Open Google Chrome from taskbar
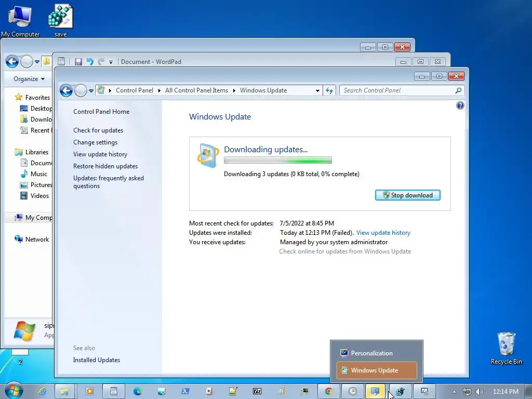The image size is (532, 399). coord(328,391)
